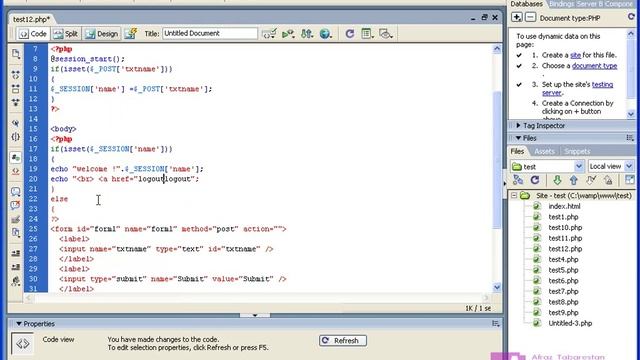The width and height of the screenshot is (640, 360).
Task: Toggle Live Data view icon
Action: [x=131, y=34]
